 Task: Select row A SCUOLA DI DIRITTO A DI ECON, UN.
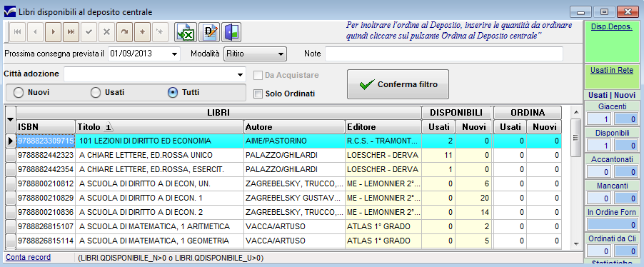click(288, 184)
